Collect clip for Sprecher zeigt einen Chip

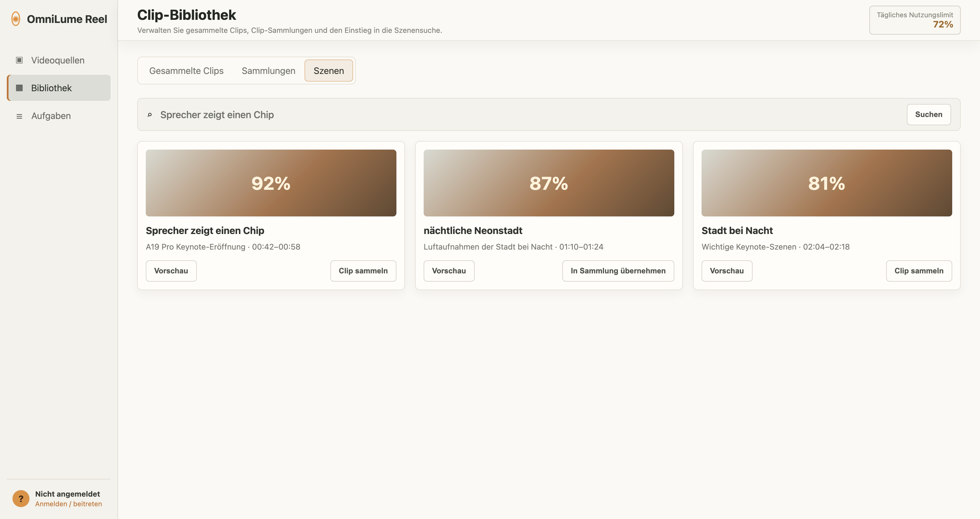click(x=363, y=271)
